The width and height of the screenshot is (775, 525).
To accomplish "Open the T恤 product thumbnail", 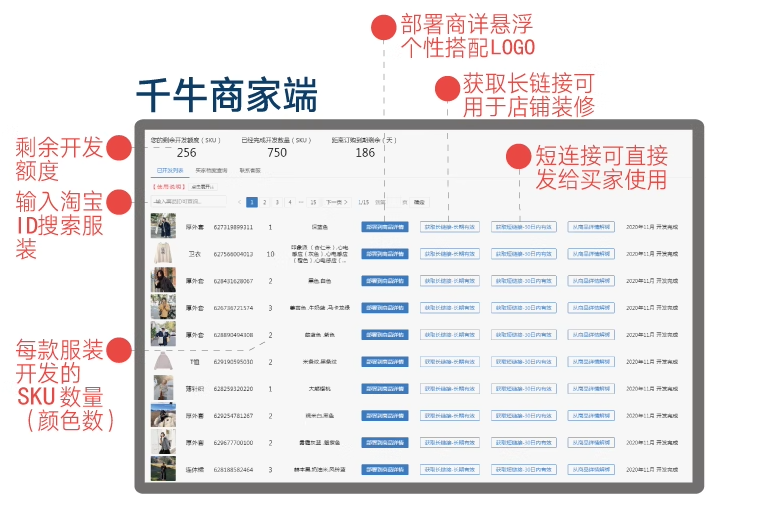I will 163,361.
